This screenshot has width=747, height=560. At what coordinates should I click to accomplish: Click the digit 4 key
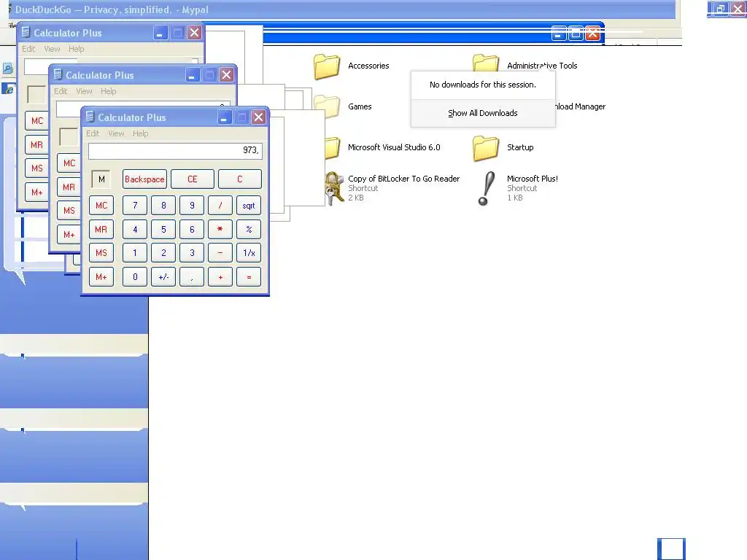click(x=135, y=229)
